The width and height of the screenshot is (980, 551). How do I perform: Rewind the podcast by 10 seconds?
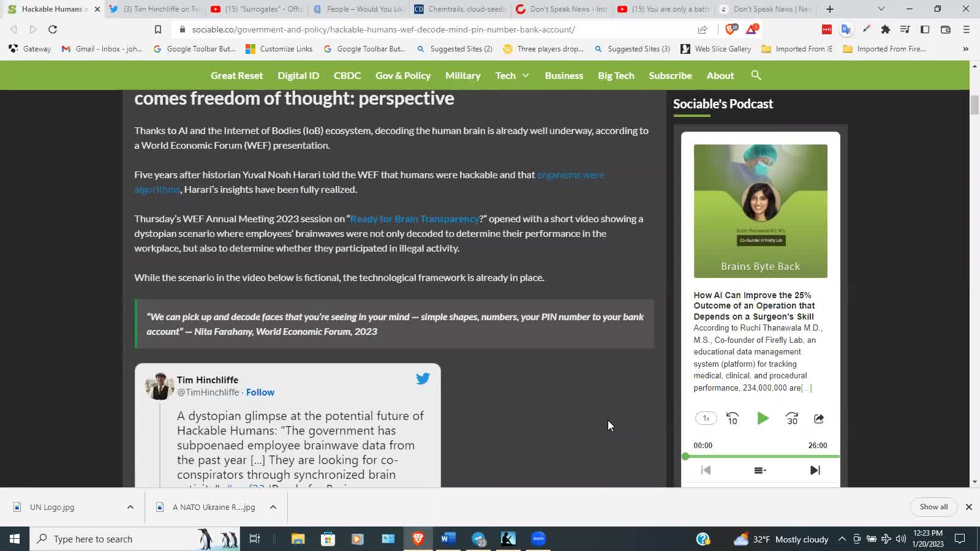click(733, 418)
